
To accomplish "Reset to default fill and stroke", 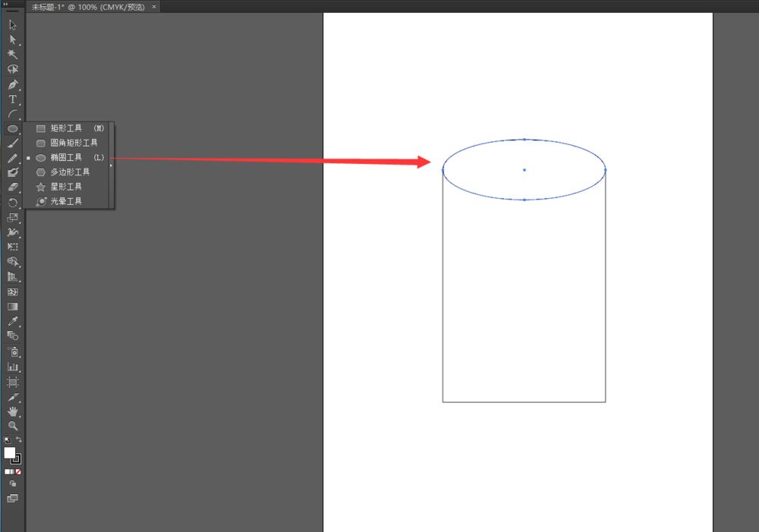I will click(x=8, y=440).
